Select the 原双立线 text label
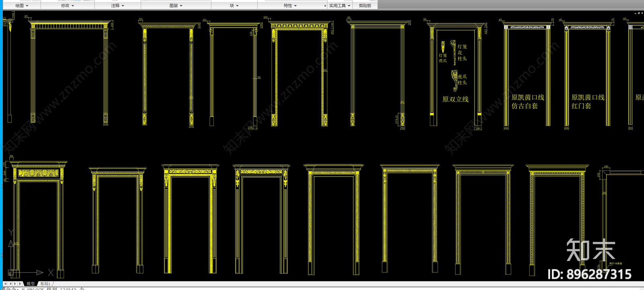The image size is (644, 290). (455, 99)
